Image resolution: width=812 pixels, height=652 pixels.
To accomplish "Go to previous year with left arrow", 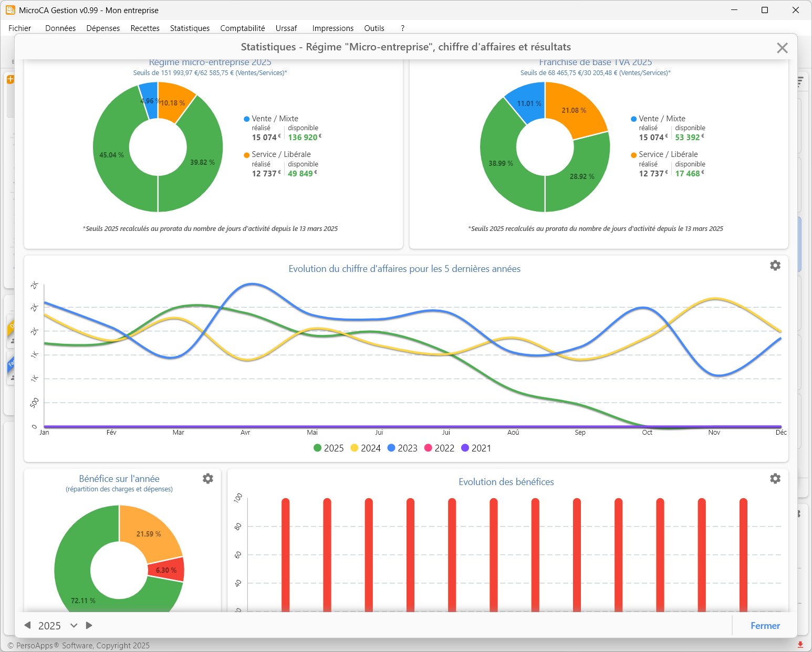I will (28, 625).
